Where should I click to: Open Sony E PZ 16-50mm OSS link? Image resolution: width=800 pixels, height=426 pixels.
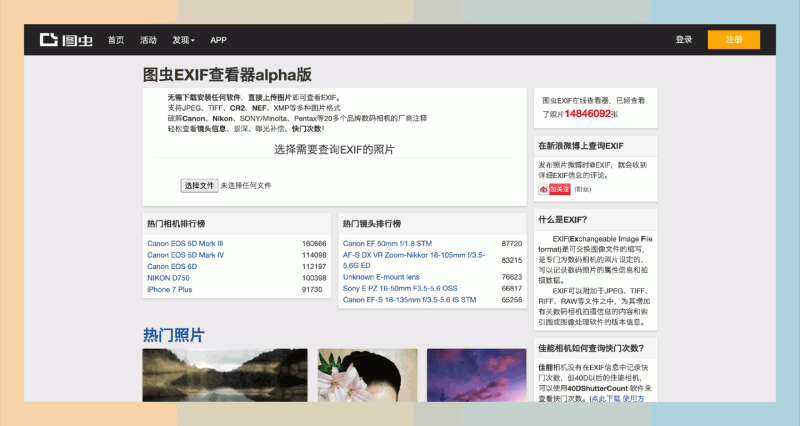pos(400,288)
